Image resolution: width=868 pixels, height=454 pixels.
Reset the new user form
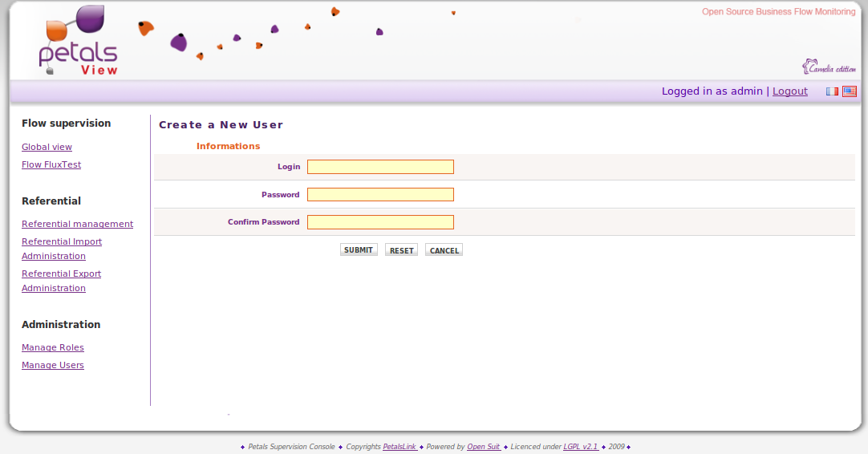401,250
